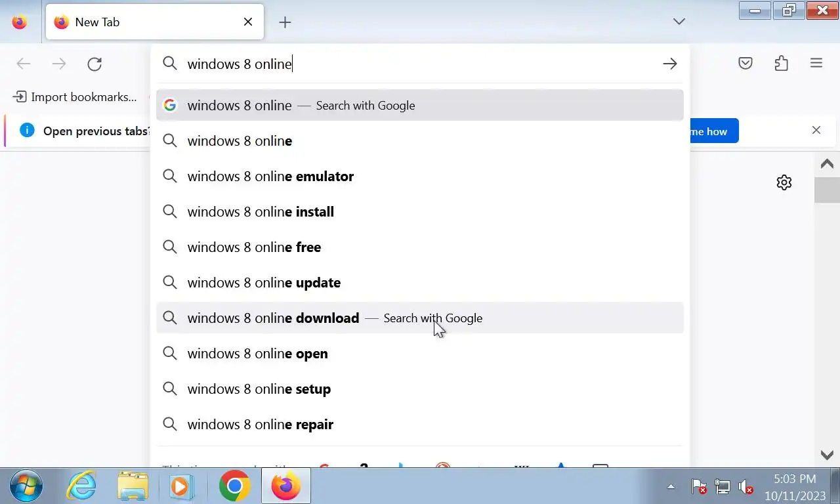840x504 pixels.
Task: Dismiss the Open previous tabs notification
Action: tap(816, 130)
